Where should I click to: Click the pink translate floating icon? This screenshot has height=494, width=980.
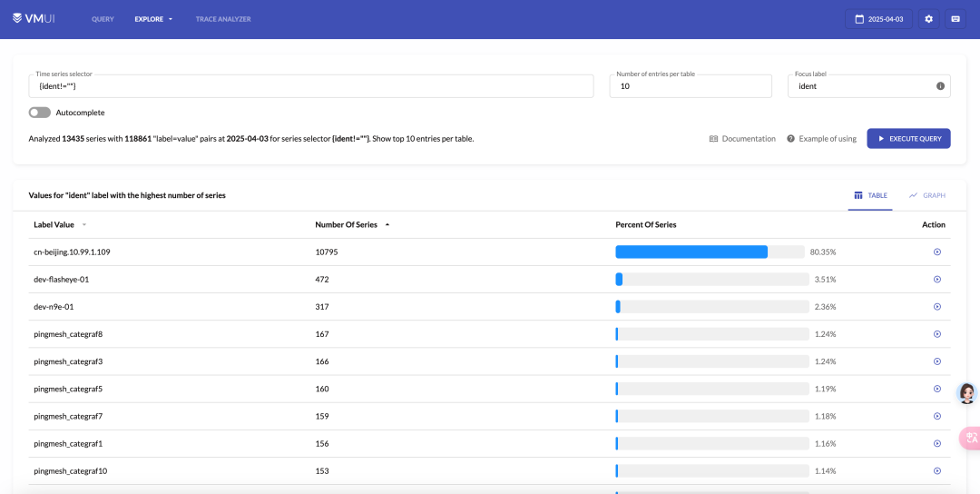(x=969, y=438)
